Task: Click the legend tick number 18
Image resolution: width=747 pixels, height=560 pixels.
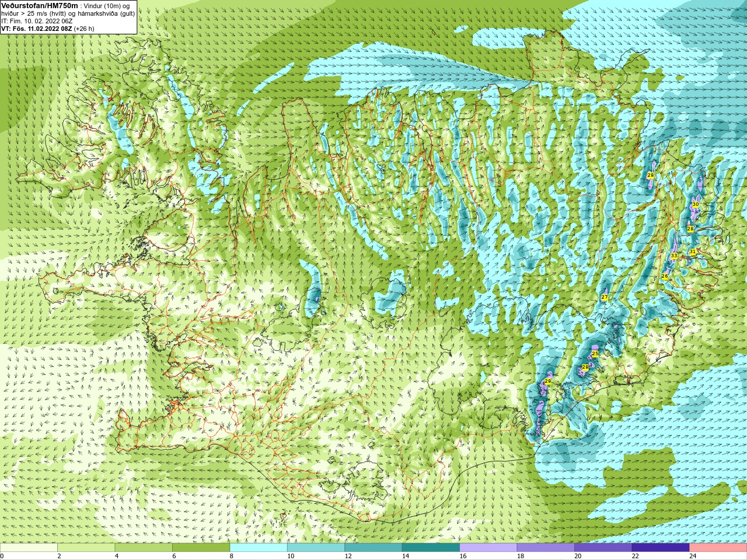Action: click(521, 556)
